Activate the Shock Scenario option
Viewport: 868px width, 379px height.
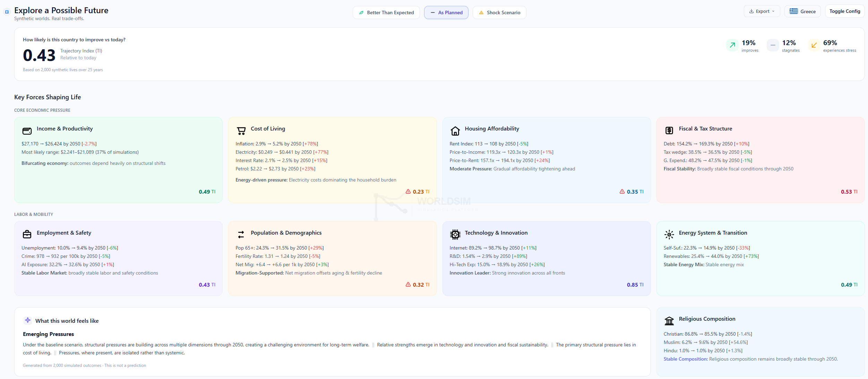point(499,12)
